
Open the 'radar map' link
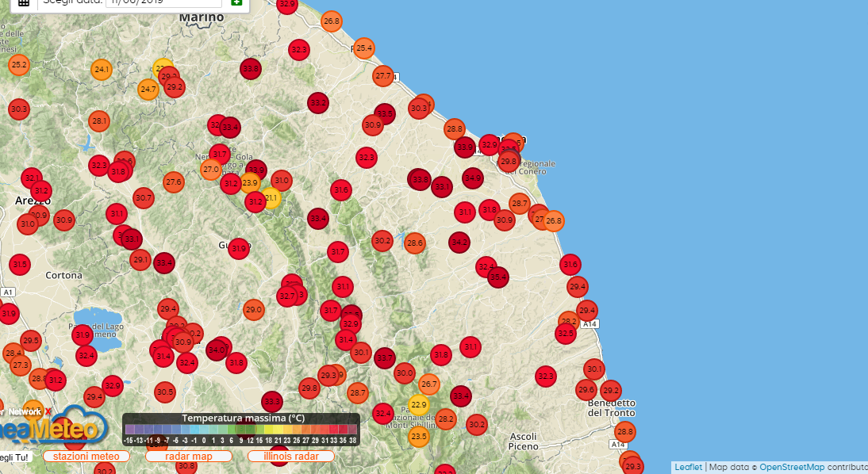tap(188, 457)
